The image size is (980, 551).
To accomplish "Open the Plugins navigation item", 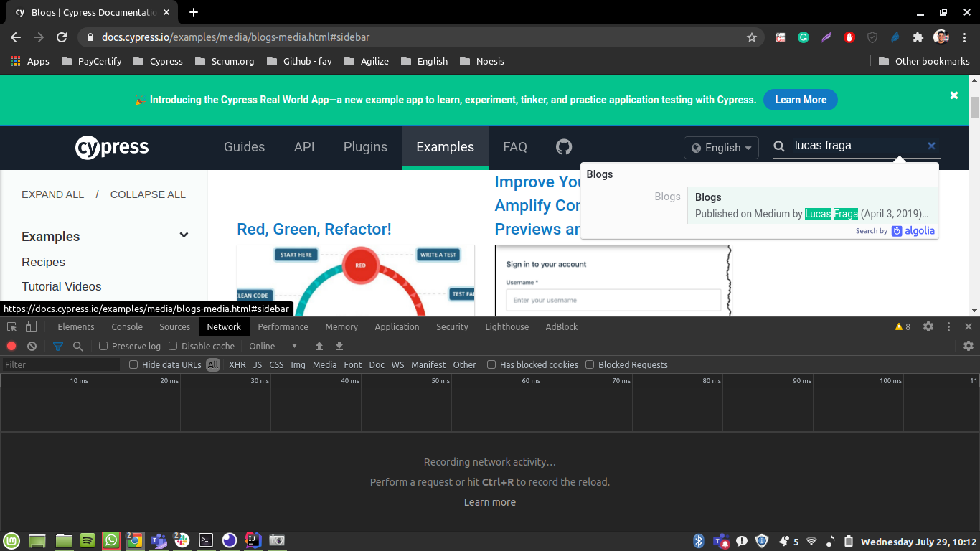I will click(x=365, y=147).
